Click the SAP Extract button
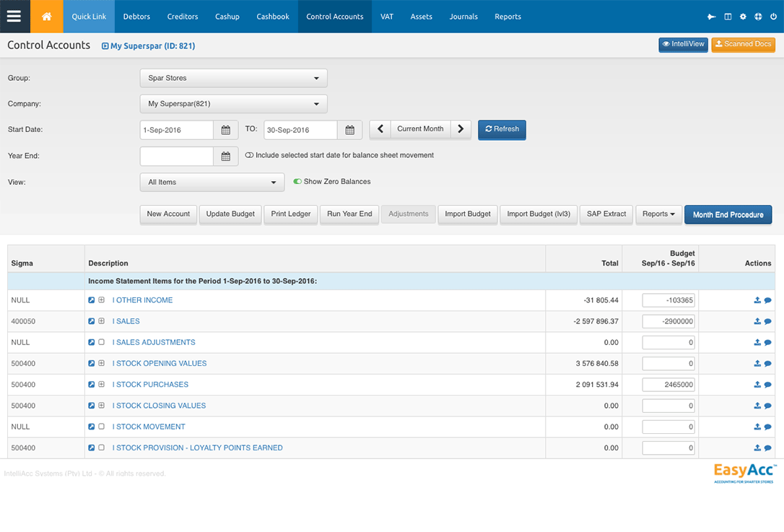The image size is (784, 532). (x=606, y=214)
